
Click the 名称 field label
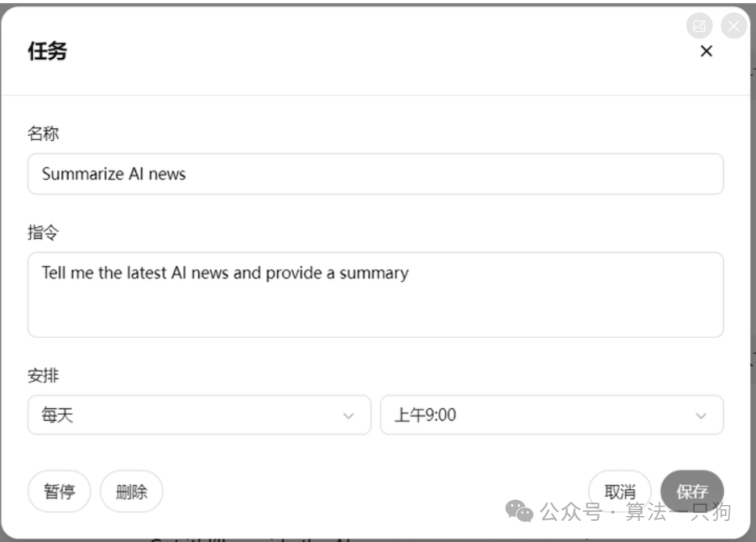43,133
